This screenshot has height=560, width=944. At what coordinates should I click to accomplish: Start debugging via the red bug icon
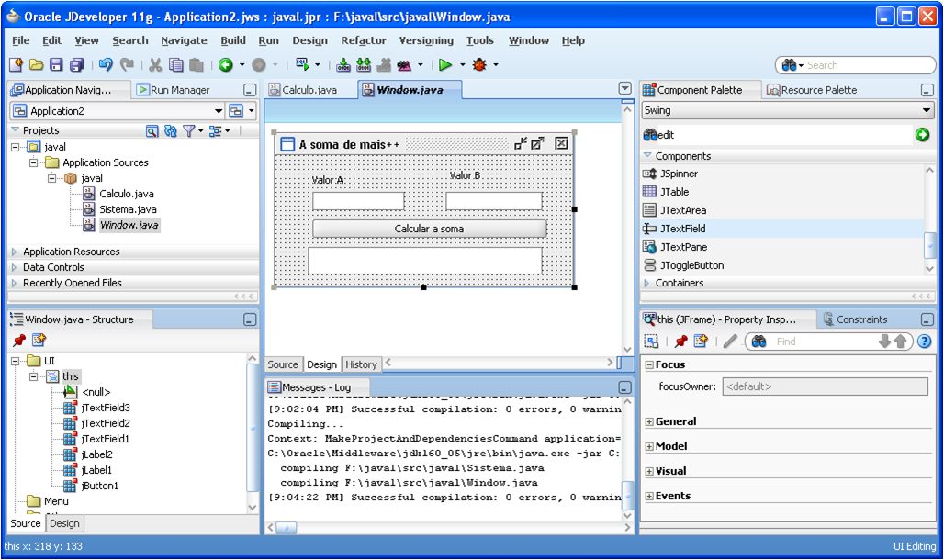point(481,64)
